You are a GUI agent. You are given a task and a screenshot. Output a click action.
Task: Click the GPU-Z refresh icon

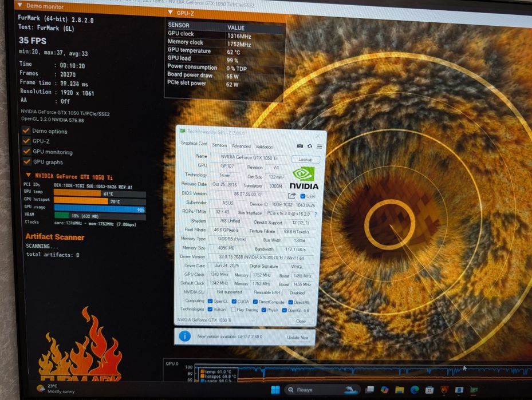310,146
